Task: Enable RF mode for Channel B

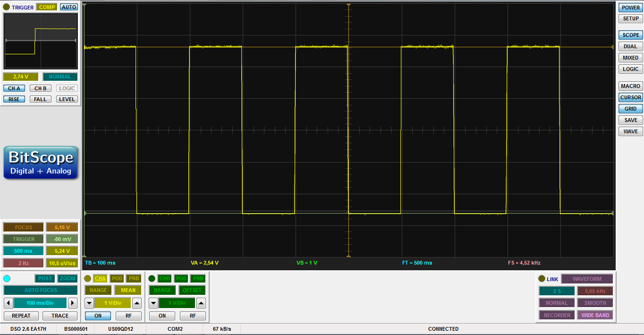Action: point(193,316)
